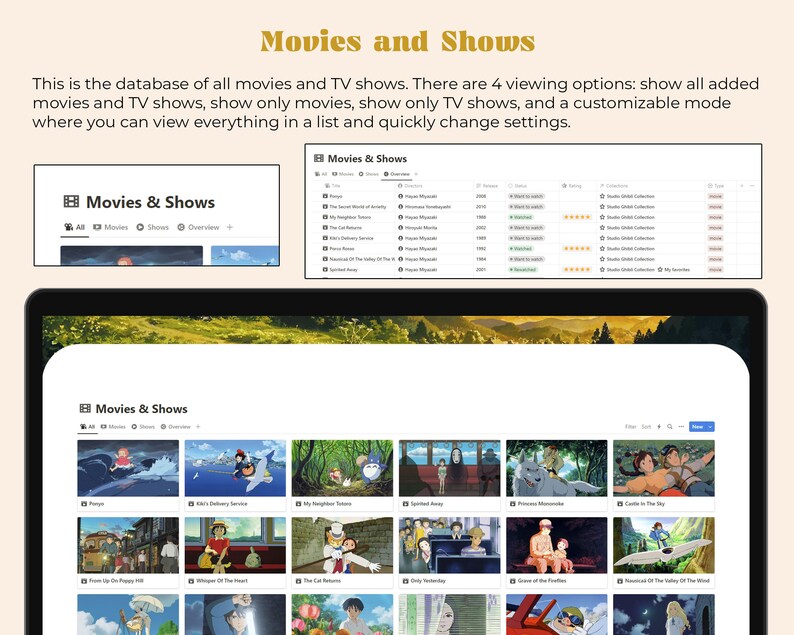The image size is (794, 635).
Task: Click the film icon beside gallery Movies & Shows title
Action: click(85, 408)
